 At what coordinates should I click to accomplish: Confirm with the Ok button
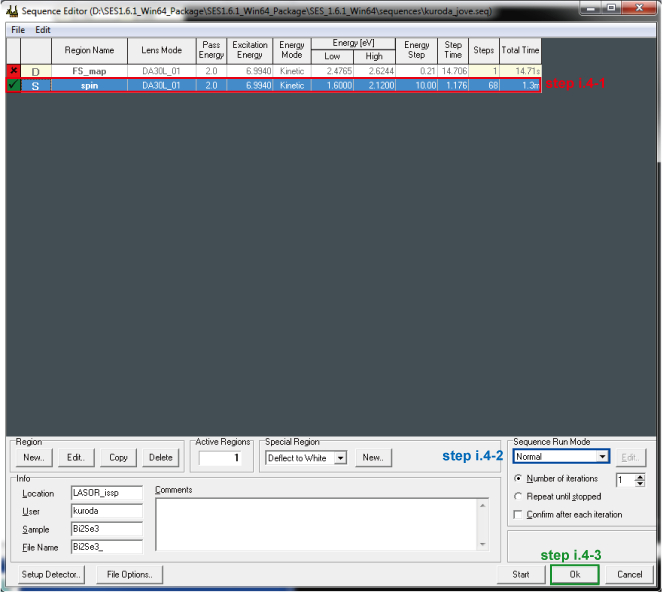(x=575, y=575)
